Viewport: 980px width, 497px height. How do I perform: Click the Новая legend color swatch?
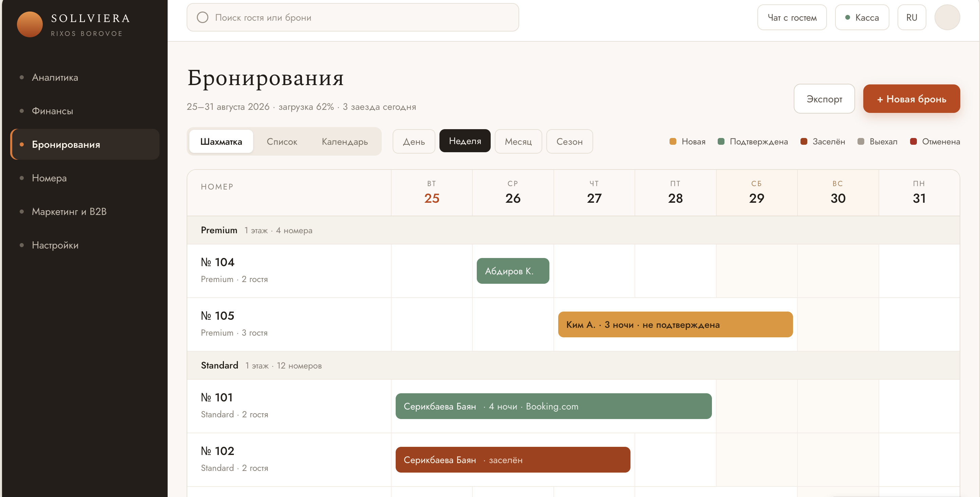pyautogui.click(x=673, y=142)
